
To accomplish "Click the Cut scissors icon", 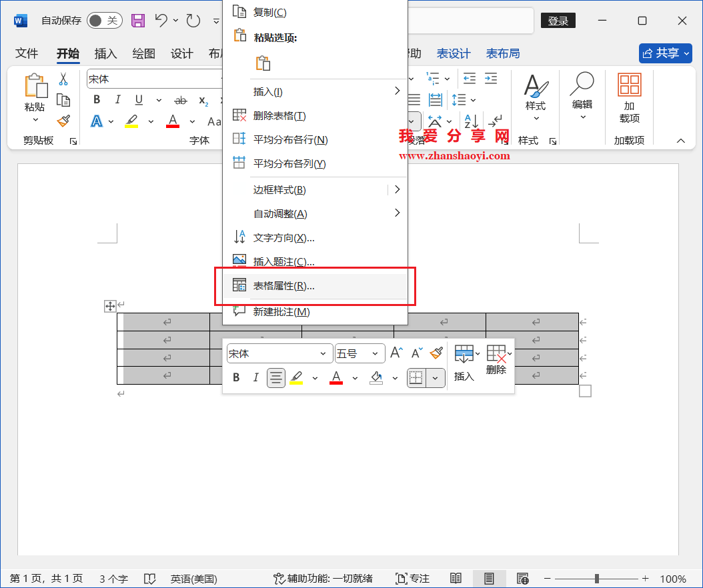I will coord(63,79).
